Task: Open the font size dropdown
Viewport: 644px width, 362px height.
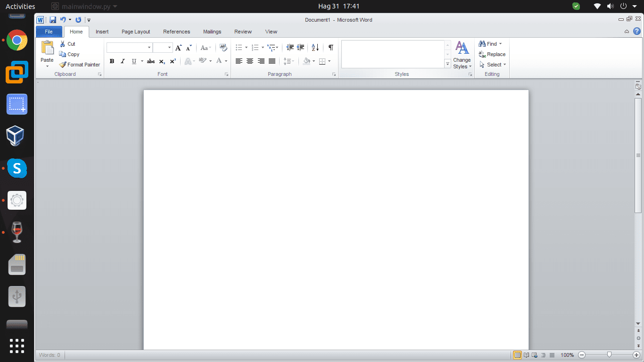Action: tap(169, 48)
